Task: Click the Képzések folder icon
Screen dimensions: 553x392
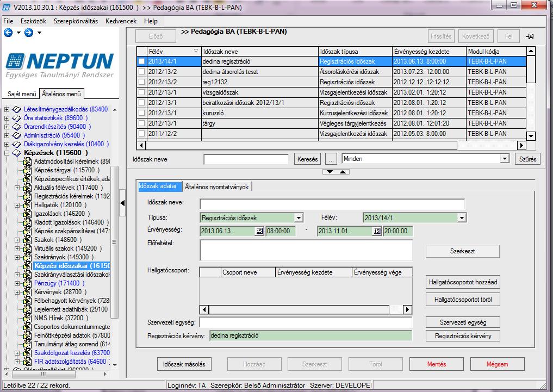Action: 16,153
